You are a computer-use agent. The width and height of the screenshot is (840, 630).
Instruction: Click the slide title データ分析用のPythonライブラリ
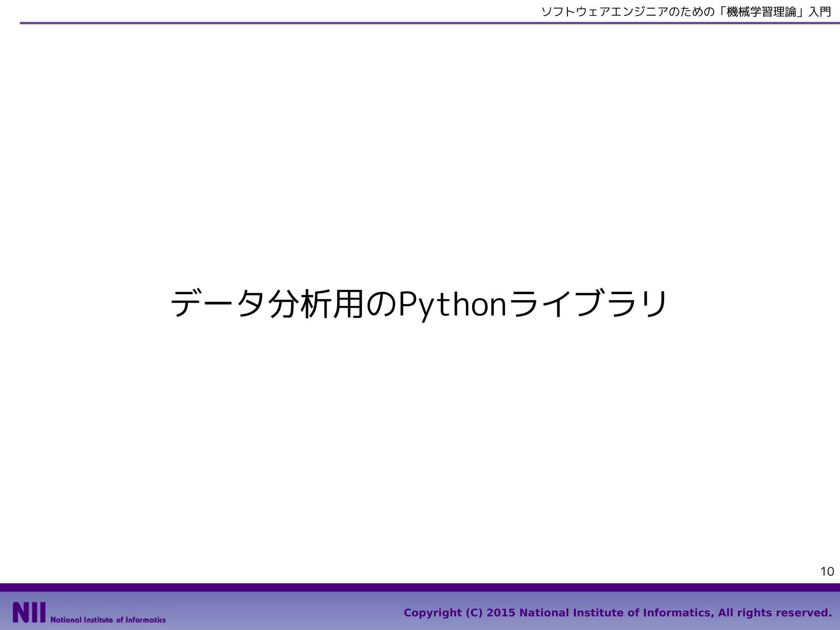tap(419, 304)
